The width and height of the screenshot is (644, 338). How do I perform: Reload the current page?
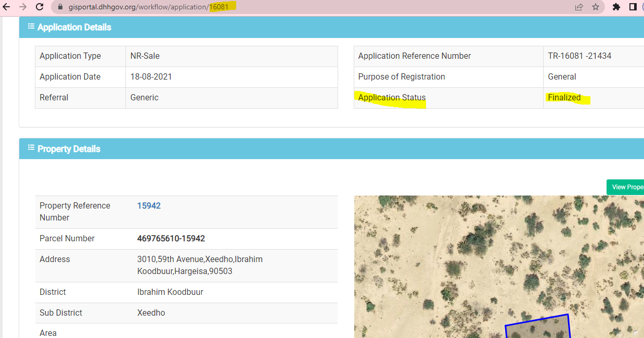[x=40, y=7]
